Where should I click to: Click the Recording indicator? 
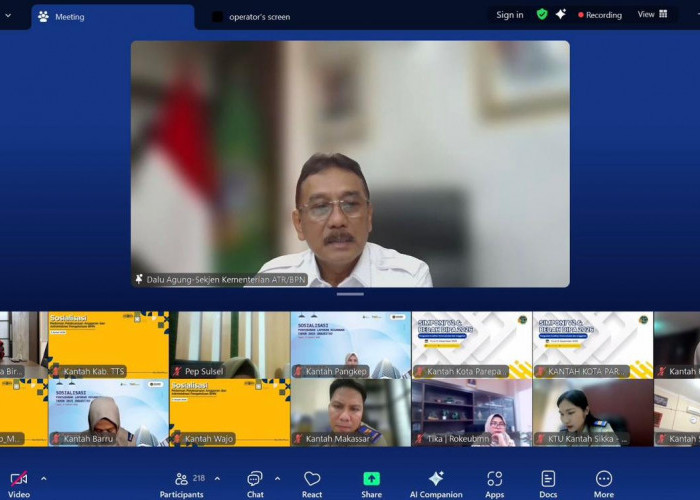[600, 15]
